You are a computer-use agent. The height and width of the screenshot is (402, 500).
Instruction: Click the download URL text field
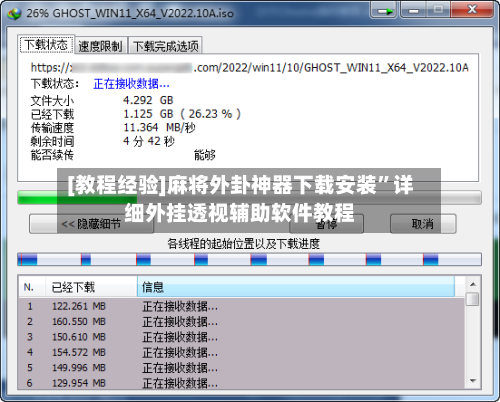[x=249, y=68]
